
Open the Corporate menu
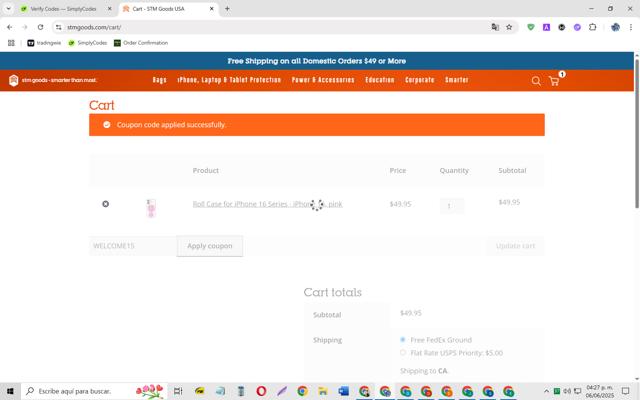(x=420, y=80)
